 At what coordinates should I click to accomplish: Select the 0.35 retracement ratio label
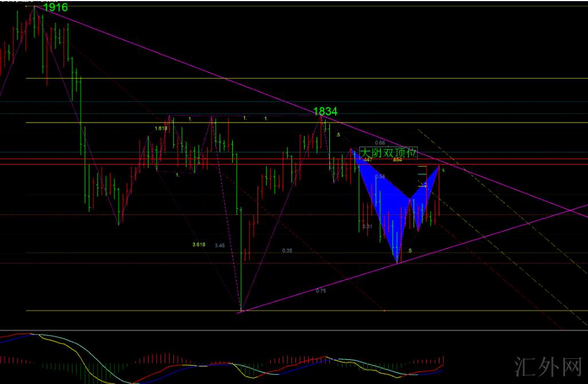(x=287, y=250)
